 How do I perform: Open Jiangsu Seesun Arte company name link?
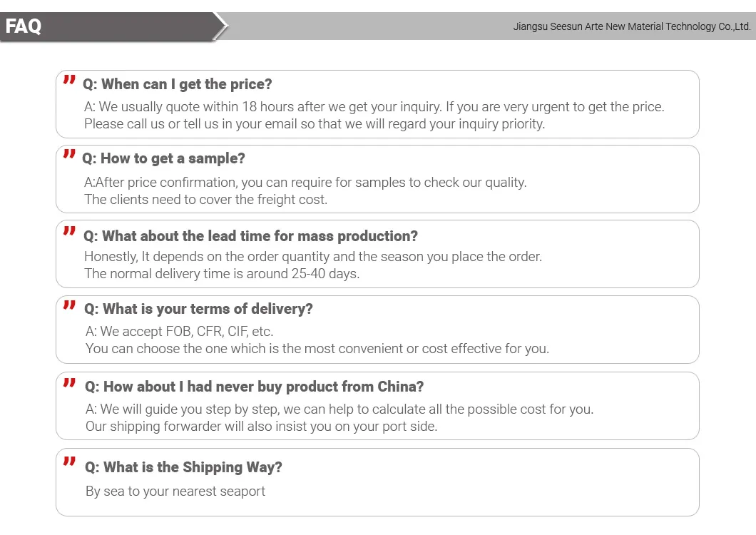pyautogui.click(x=632, y=27)
